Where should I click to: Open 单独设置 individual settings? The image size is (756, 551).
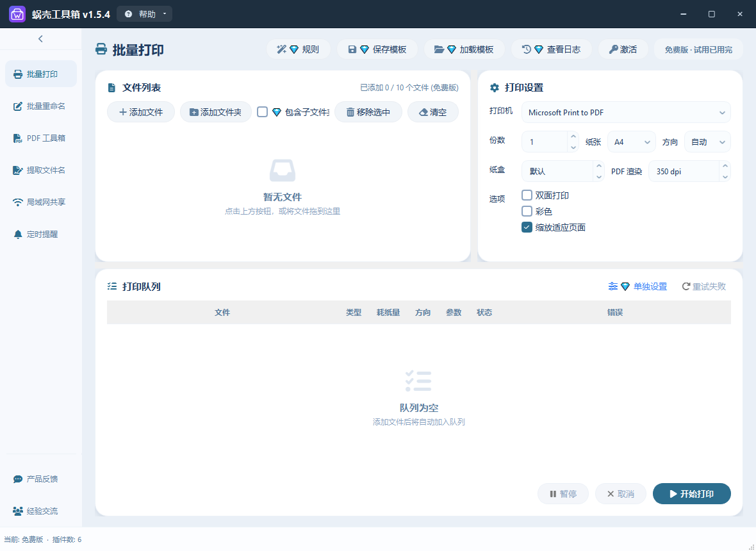[x=638, y=286]
